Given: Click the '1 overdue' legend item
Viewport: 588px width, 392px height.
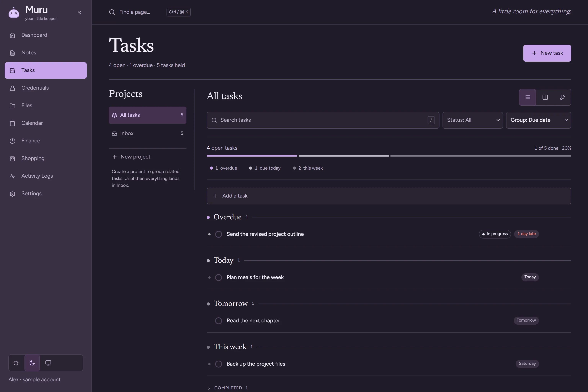Looking at the screenshot, I should coord(223,168).
